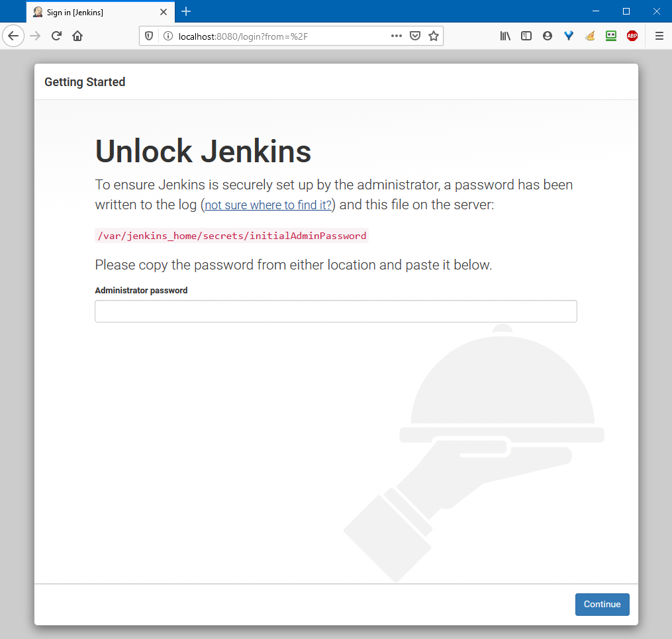Viewport: 672px width, 639px height.
Task: Click the forward navigation arrow
Action: point(35,36)
